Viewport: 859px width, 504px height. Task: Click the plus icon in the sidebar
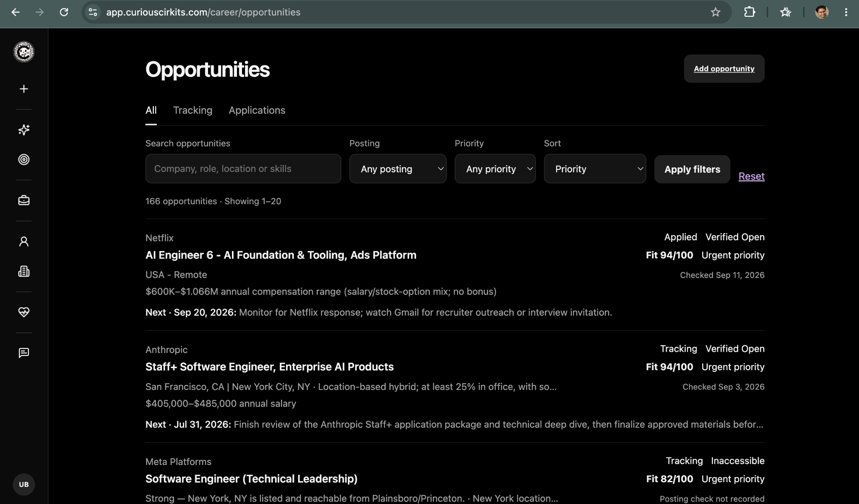click(x=24, y=89)
